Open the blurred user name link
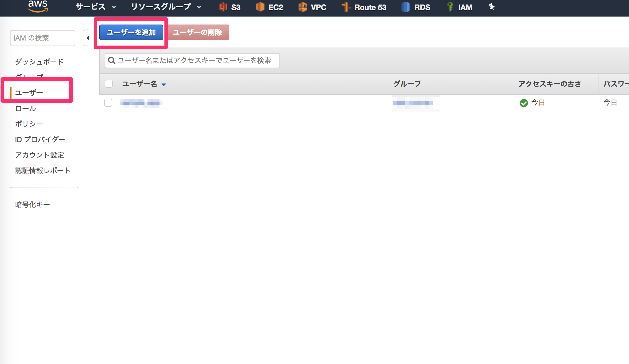Viewport: 629px width, 364px height. (141, 103)
